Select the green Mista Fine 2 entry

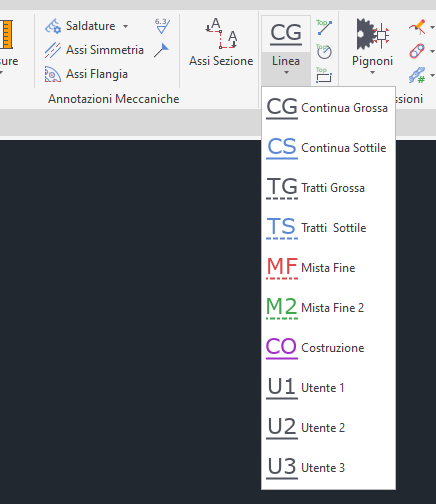(x=328, y=308)
